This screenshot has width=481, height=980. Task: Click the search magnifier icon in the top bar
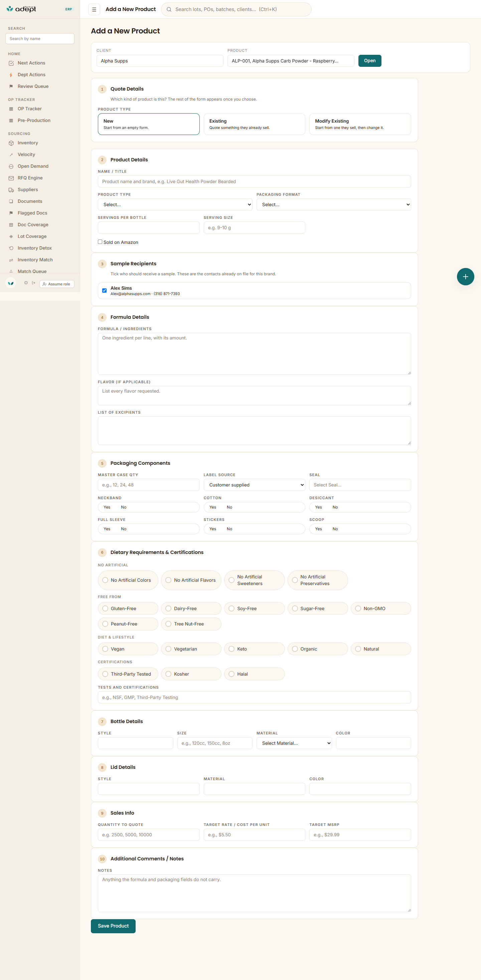click(x=169, y=9)
